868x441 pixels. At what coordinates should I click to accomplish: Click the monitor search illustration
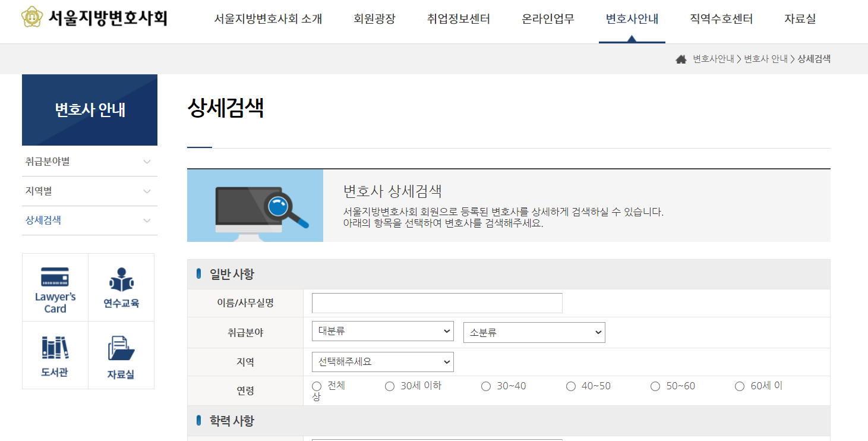click(x=255, y=205)
